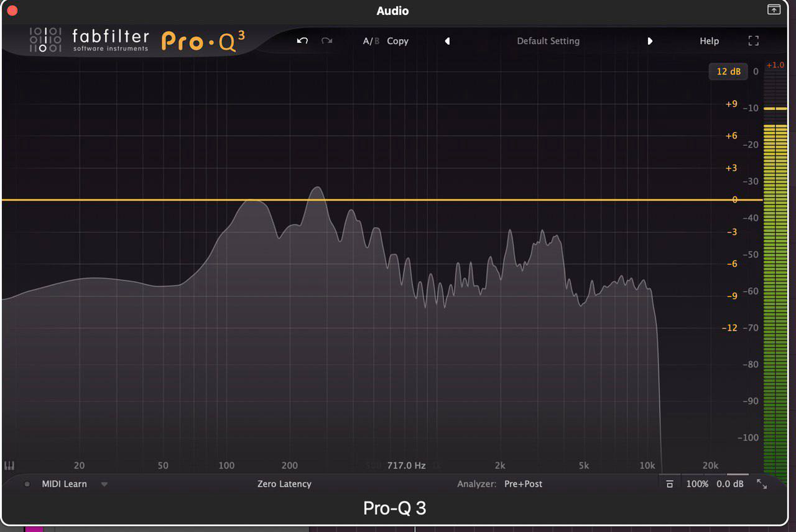Click the +9 dB gain scale label
Viewport: 796px width, 532px height.
[x=731, y=104]
